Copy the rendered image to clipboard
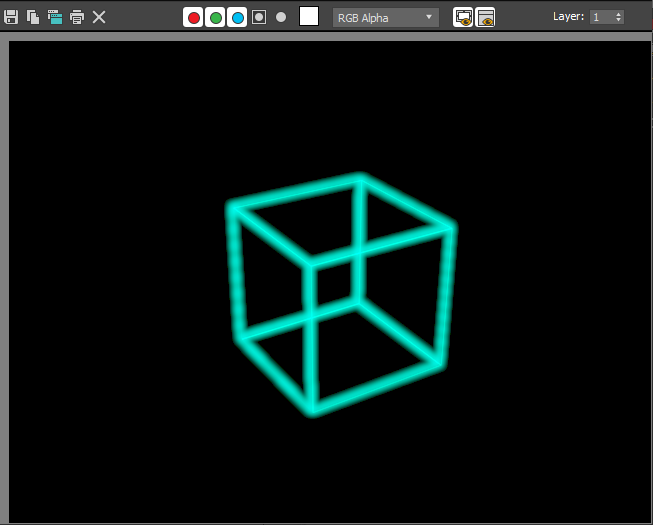 tap(33, 17)
